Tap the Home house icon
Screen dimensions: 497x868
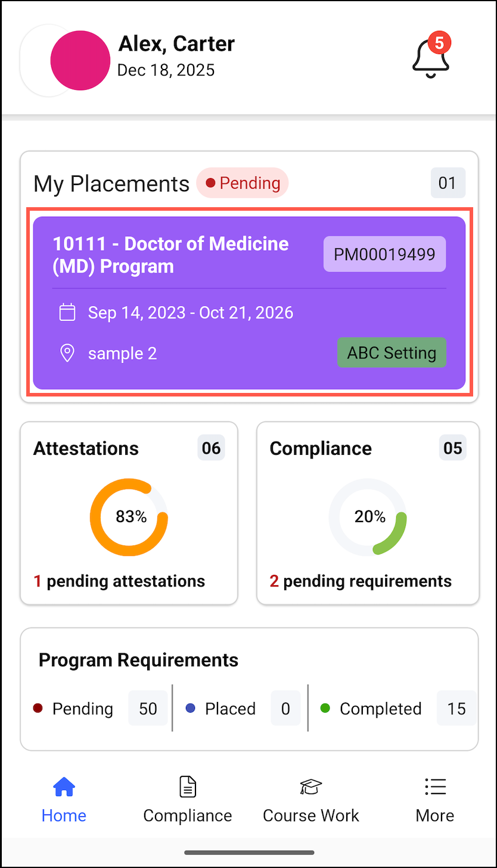(x=64, y=787)
